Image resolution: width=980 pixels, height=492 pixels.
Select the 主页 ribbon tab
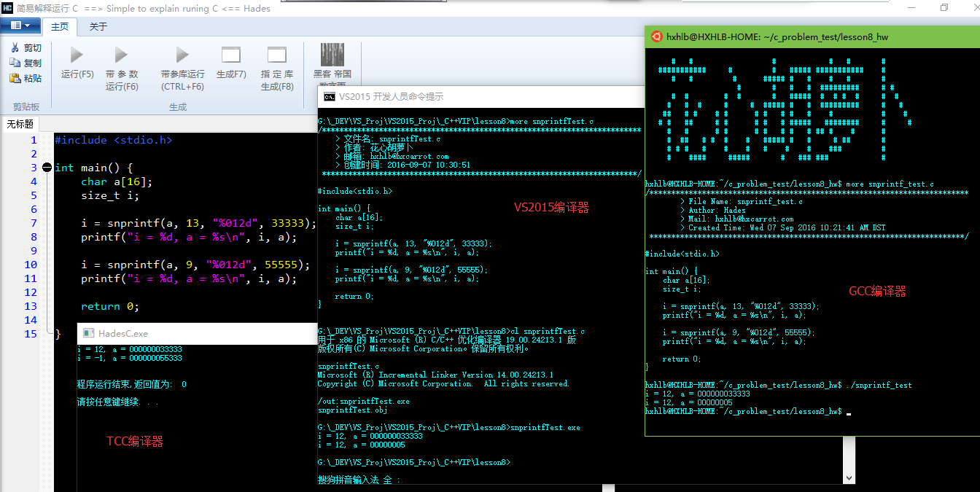click(x=60, y=27)
